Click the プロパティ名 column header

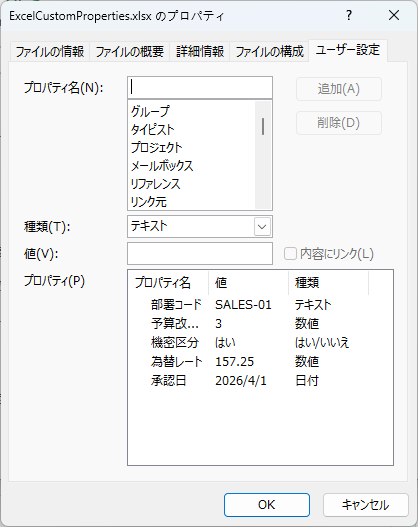point(168,283)
